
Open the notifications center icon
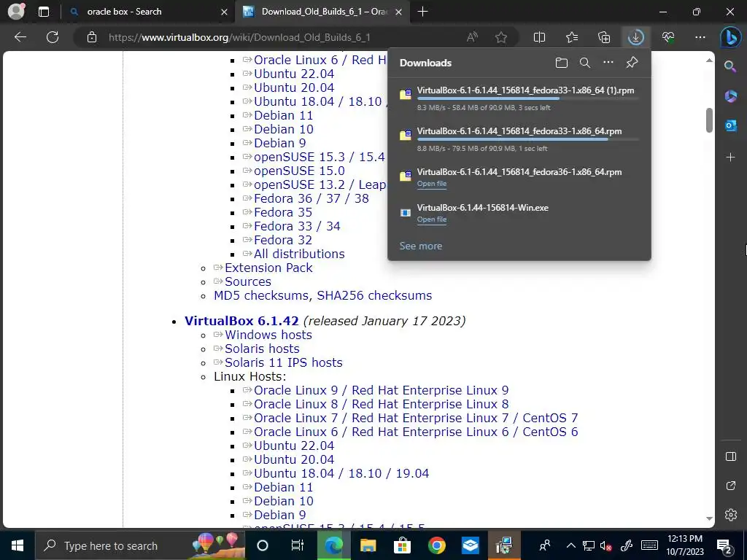(724, 545)
